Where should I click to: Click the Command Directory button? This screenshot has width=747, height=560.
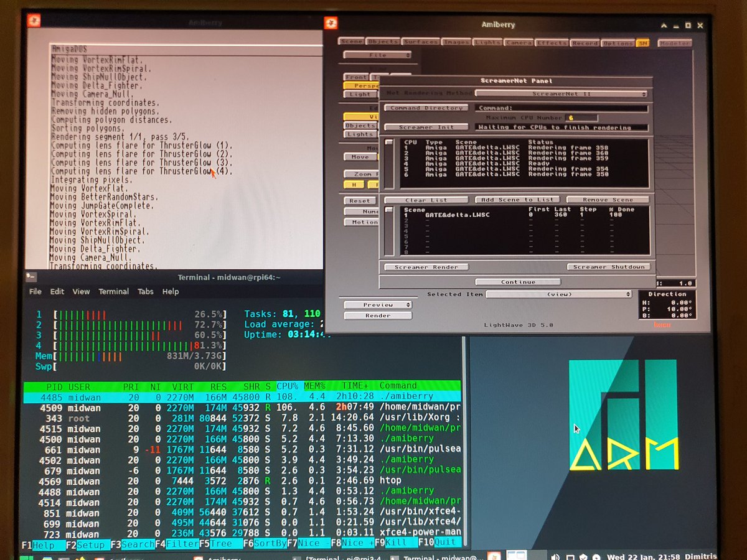click(426, 108)
